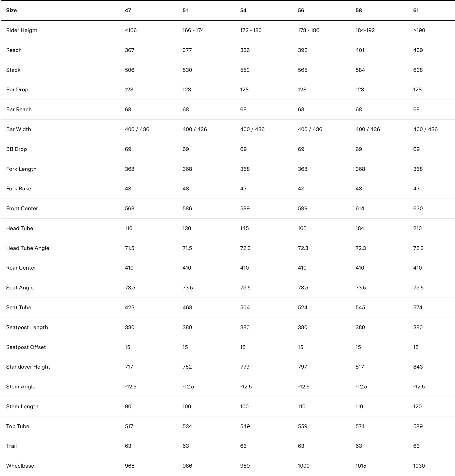The image size is (455, 476).
Task: Click the Standover Height value 817
Action: click(360, 367)
